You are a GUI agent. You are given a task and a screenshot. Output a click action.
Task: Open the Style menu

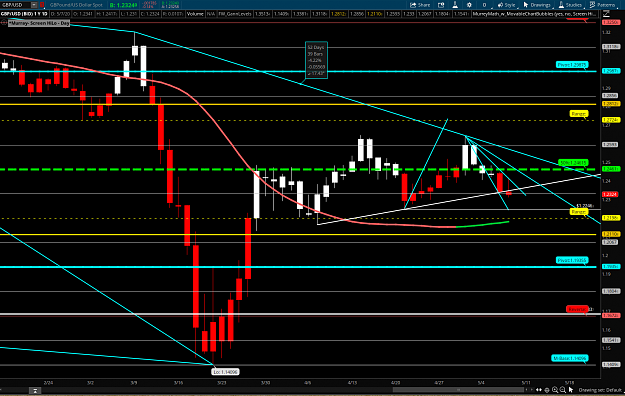[x=506, y=5]
